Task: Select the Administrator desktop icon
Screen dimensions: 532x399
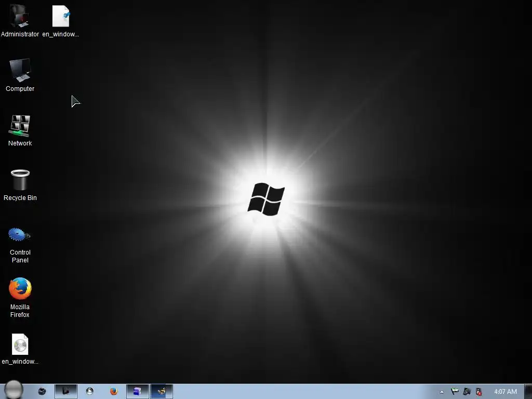Action: 20,20
